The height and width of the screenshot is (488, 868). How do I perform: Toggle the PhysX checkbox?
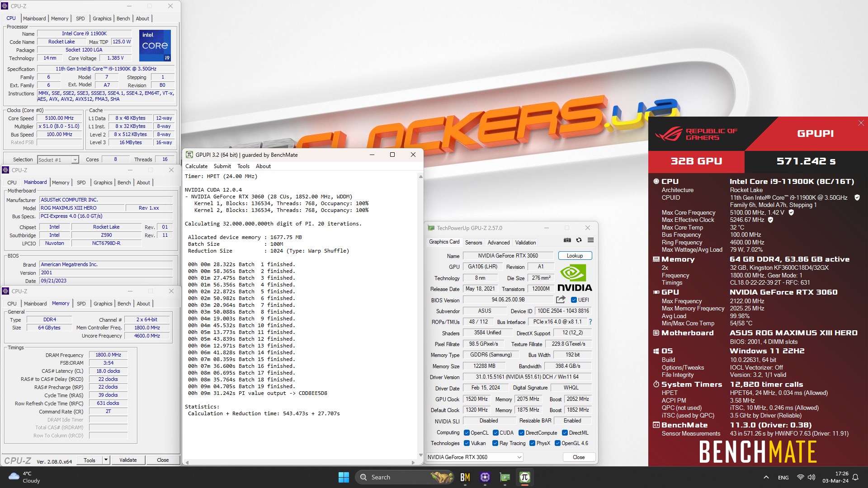[532, 443]
